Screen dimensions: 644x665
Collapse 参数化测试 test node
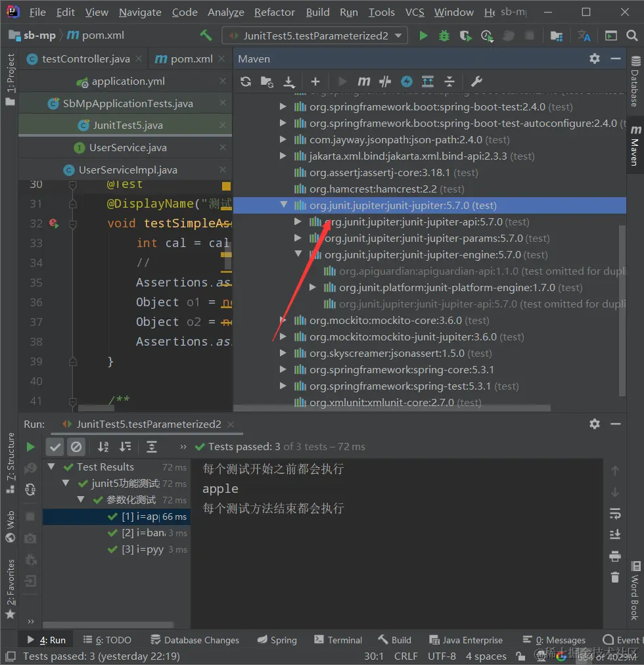(81, 499)
